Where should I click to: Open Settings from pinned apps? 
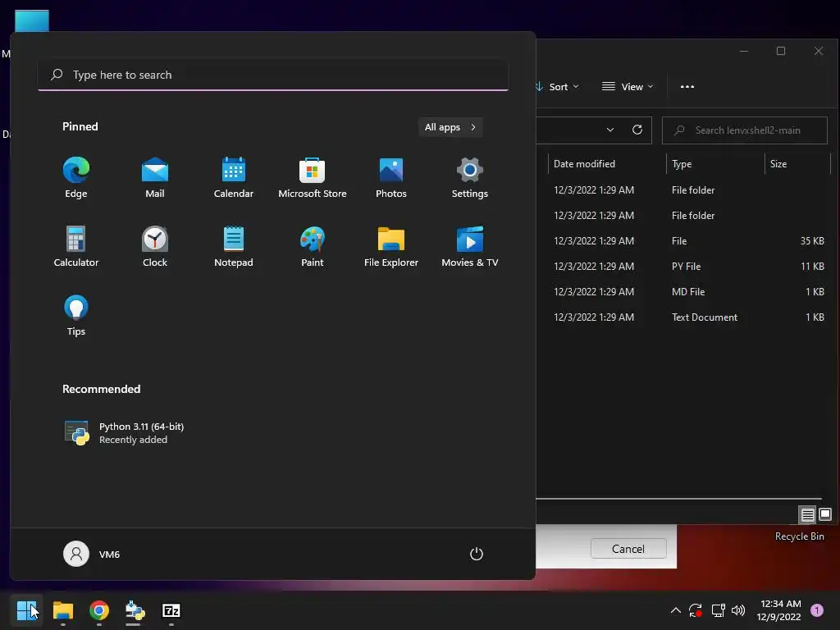(x=470, y=178)
